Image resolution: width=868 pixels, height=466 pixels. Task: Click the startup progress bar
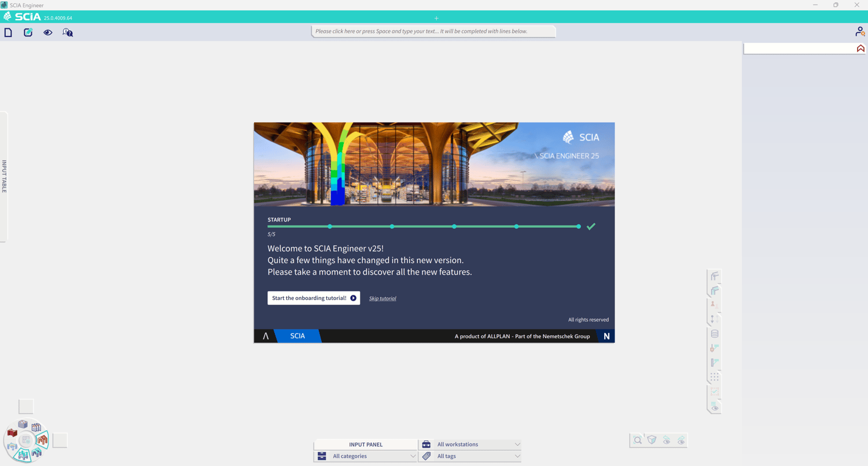coord(423,227)
